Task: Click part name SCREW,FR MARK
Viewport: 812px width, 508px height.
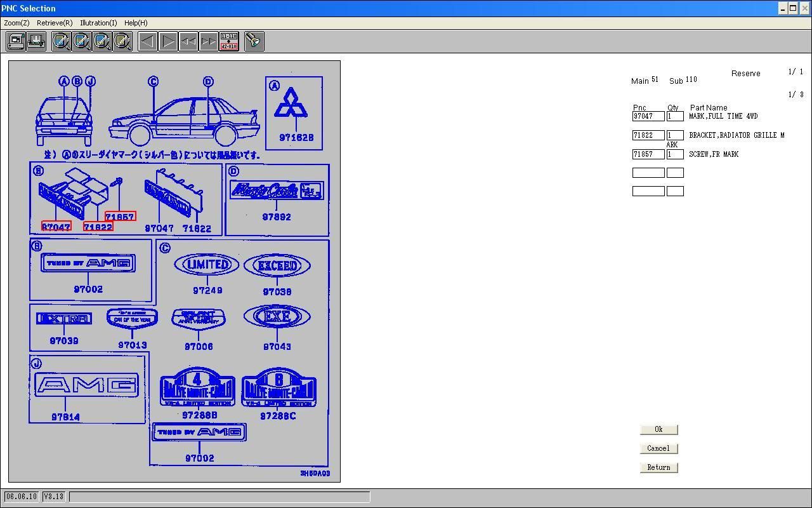Action: coord(714,154)
